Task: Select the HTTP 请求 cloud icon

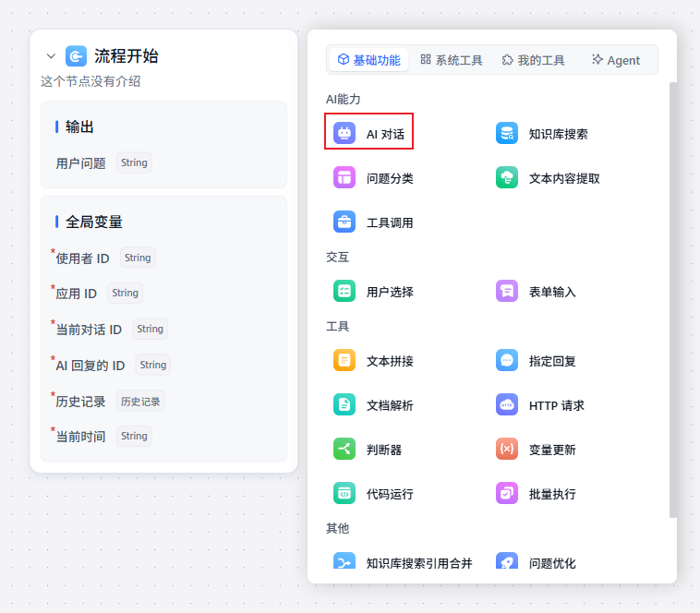Action: click(506, 404)
